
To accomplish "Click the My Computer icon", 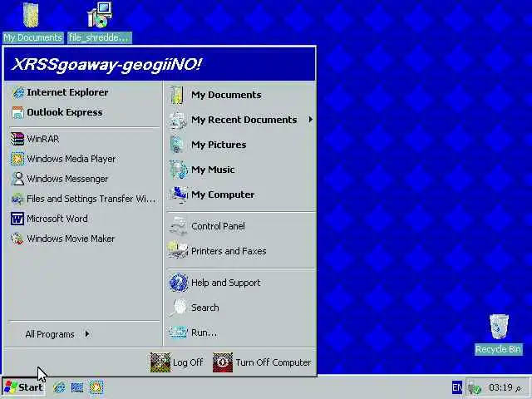I will click(178, 195).
